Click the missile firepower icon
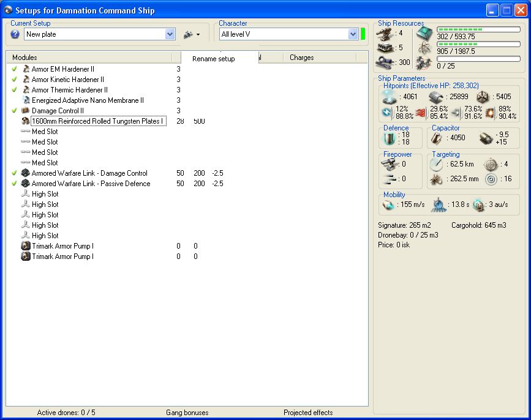 390,179
